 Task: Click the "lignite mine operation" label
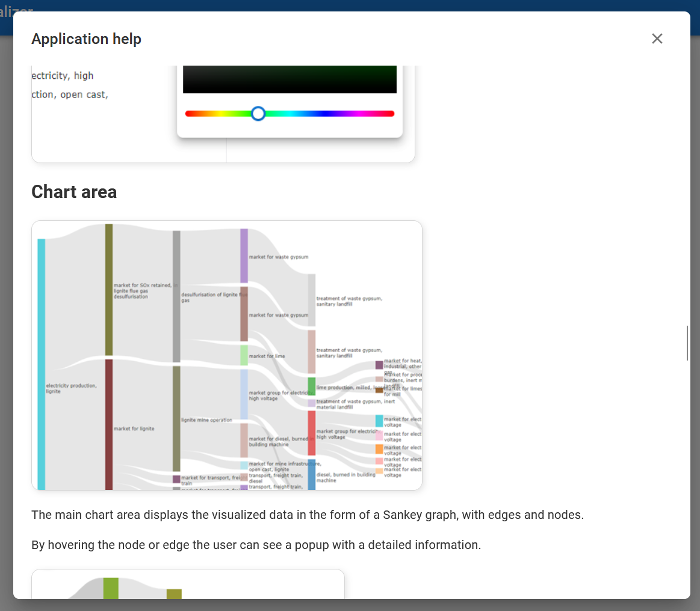coord(206,420)
